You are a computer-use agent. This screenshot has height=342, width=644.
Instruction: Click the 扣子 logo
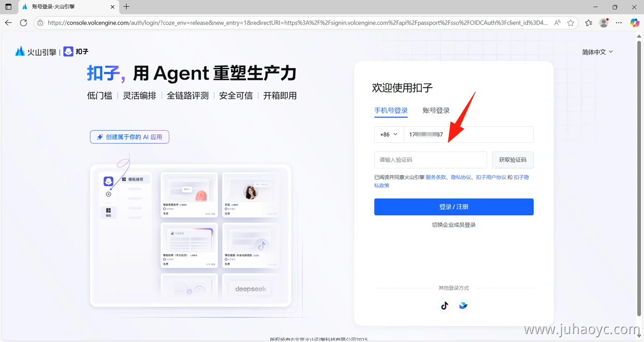pos(76,52)
